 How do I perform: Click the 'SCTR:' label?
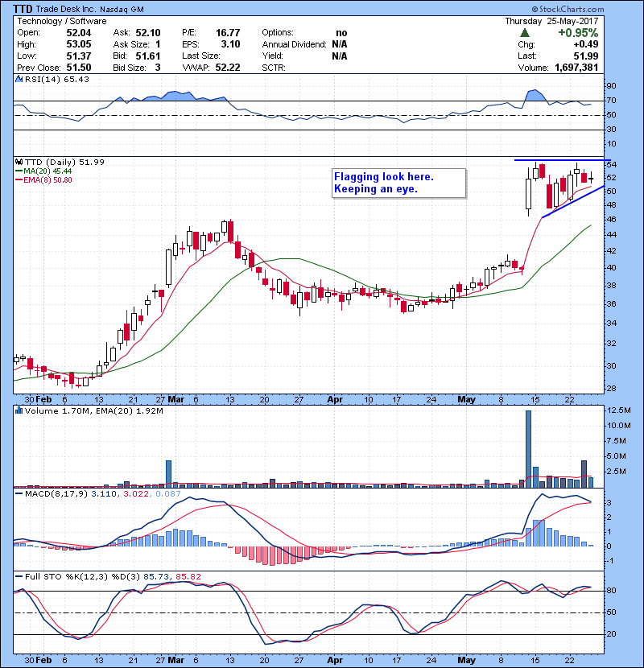tap(274, 68)
